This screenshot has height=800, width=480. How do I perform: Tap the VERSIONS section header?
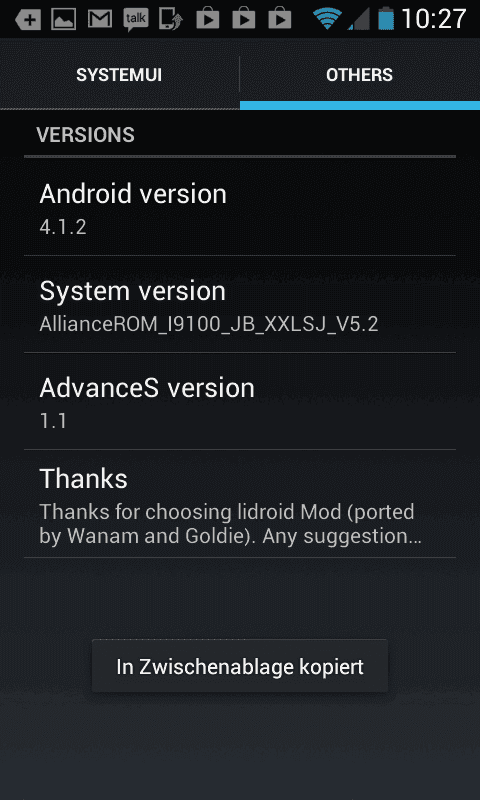coord(86,135)
